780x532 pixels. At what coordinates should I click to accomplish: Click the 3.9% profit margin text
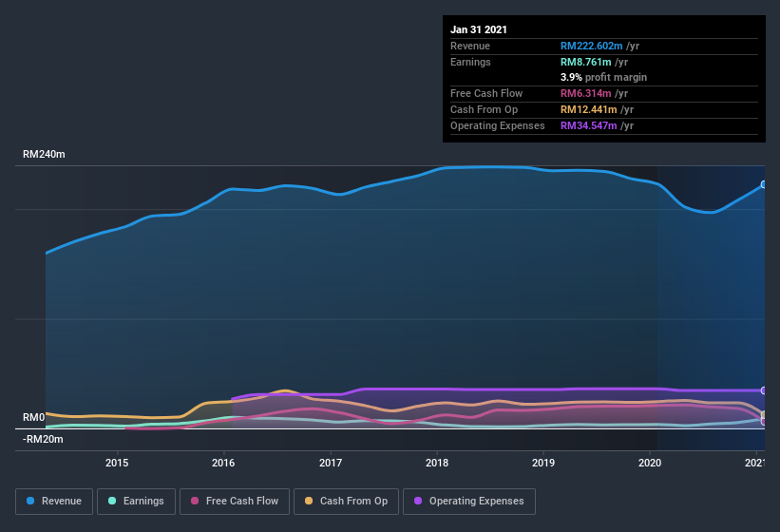pos(603,77)
